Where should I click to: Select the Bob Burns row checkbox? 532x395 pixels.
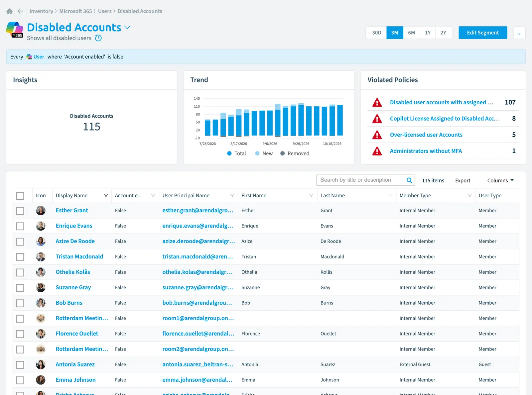pyautogui.click(x=20, y=303)
